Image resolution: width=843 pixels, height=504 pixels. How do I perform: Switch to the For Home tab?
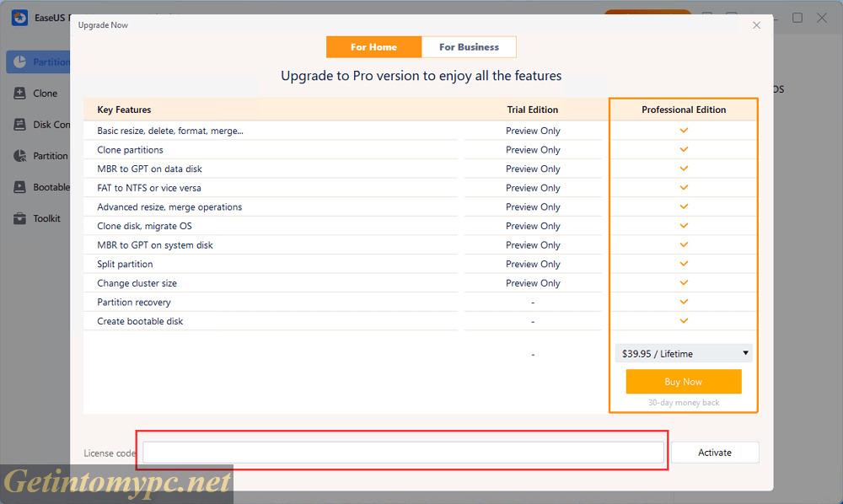pos(373,46)
